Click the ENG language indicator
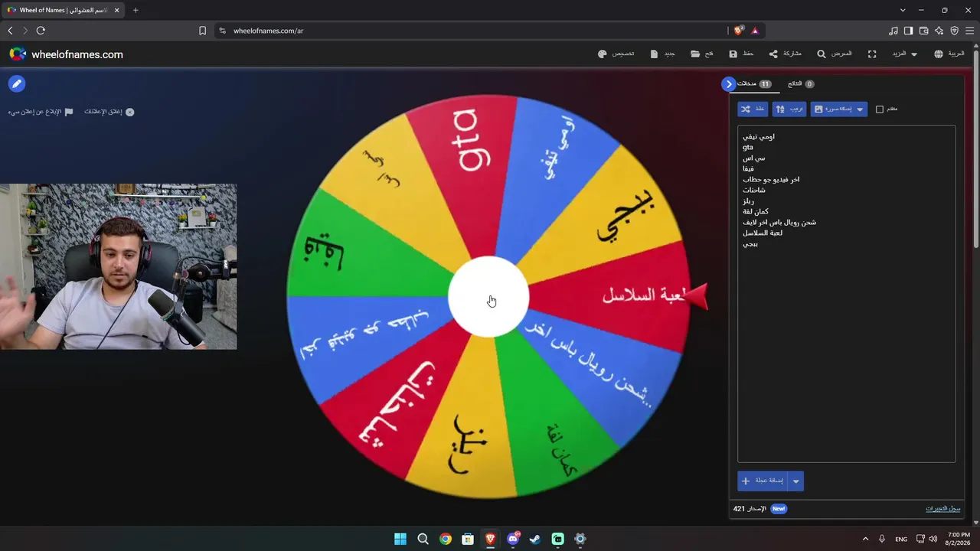 (901, 539)
